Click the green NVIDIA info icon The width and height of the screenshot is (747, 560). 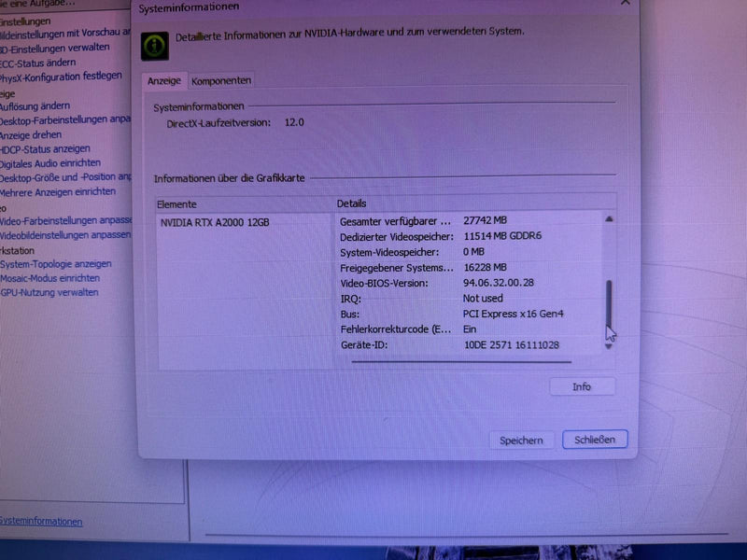155,46
